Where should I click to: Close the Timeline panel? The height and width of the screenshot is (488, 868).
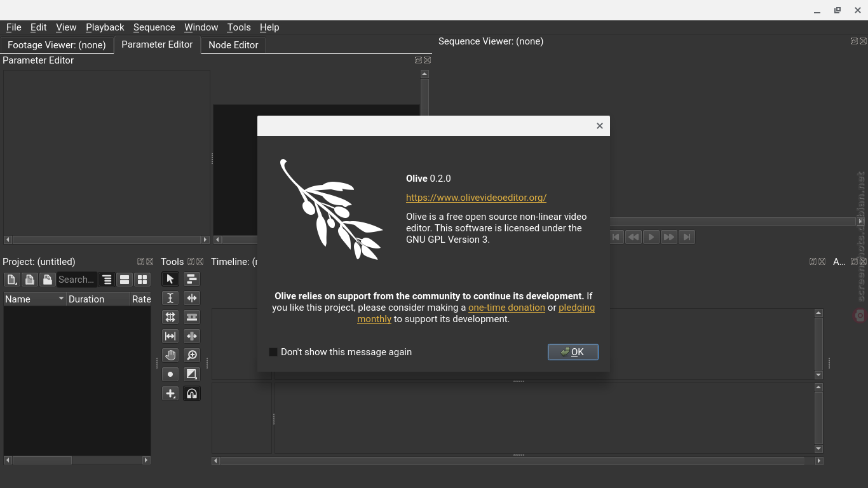[x=822, y=262]
